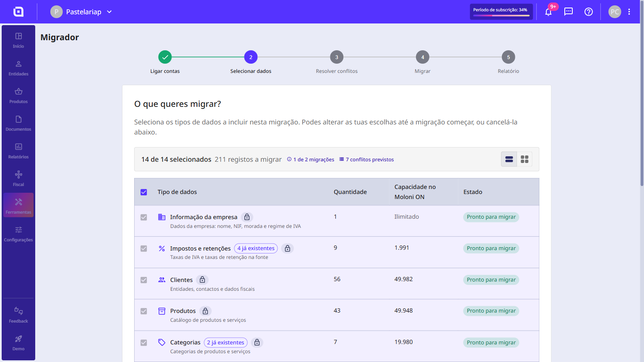Image resolution: width=644 pixels, height=362 pixels.
Task: Click the completed Ligar contas step
Action: pyautogui.click(x=165, y=57)
